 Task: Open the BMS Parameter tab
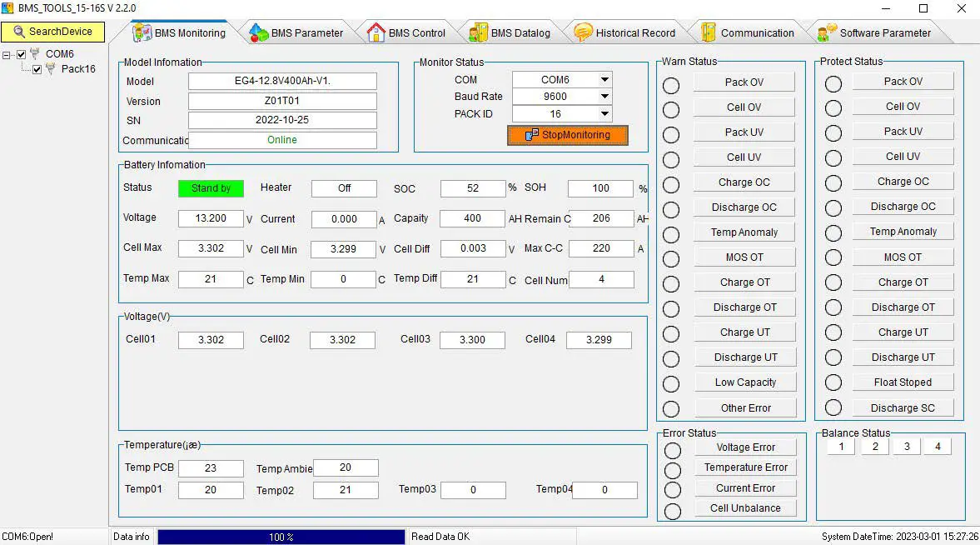pyautogui.click(x=306, y=33)
